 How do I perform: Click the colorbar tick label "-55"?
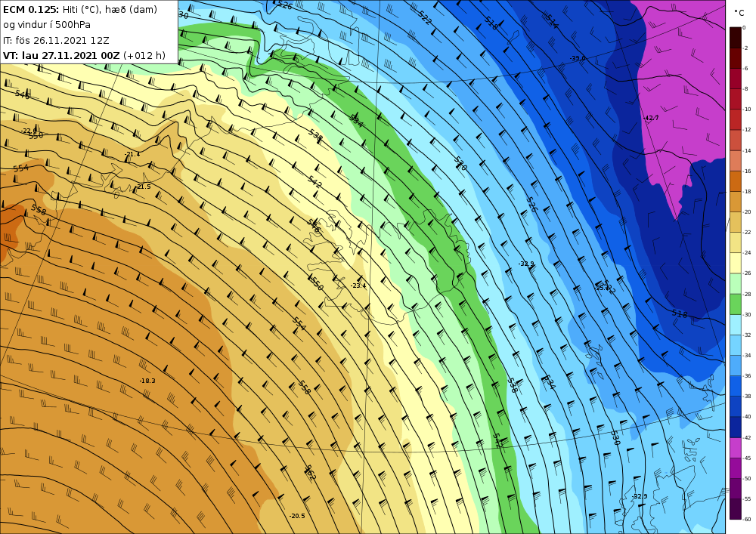coord(748,499)
